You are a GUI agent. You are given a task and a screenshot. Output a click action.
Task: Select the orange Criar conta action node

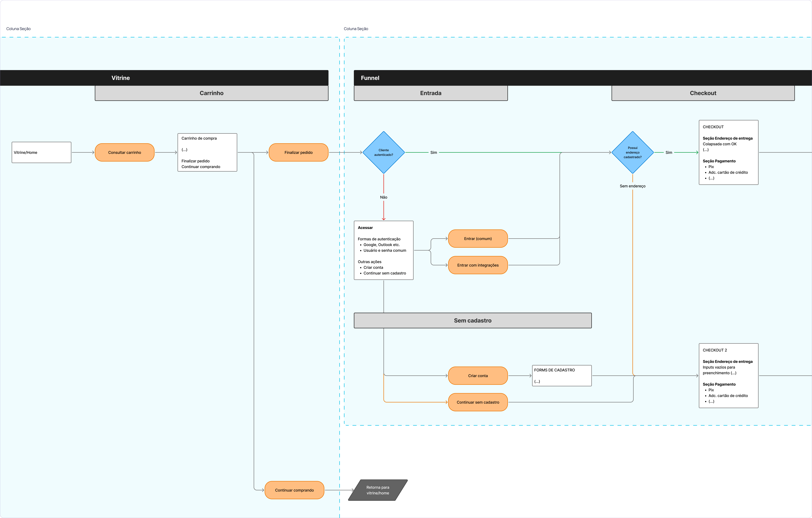point(478,376)
